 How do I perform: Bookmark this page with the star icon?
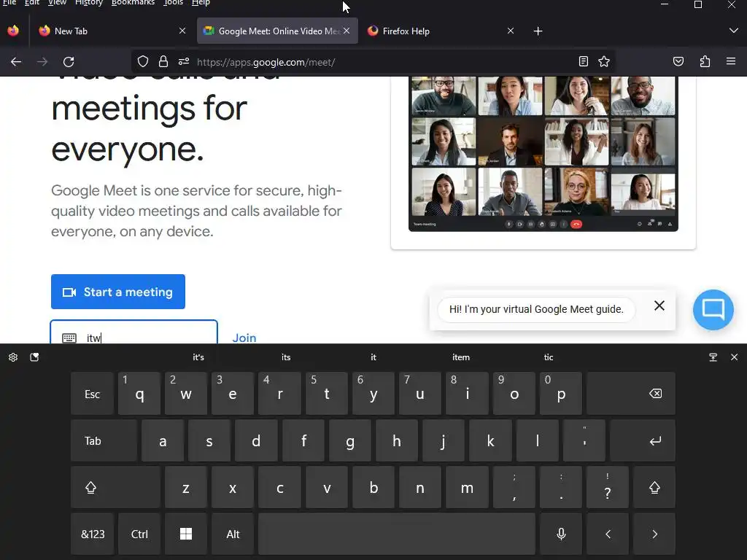[604, 61]
